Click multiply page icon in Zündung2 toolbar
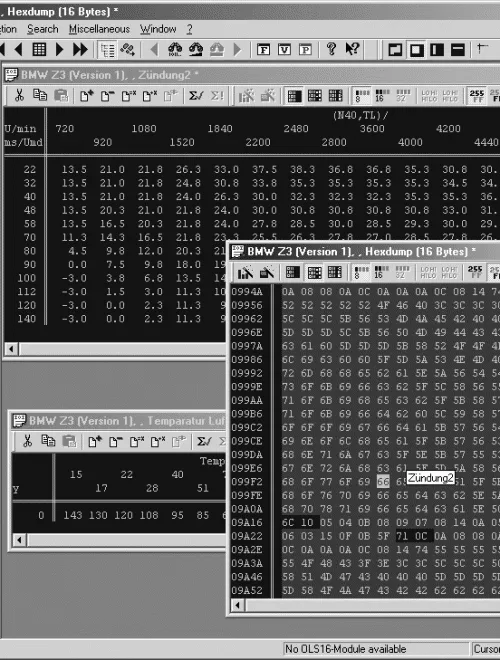This screenshot has height=660, width=500. click(149, 96)
